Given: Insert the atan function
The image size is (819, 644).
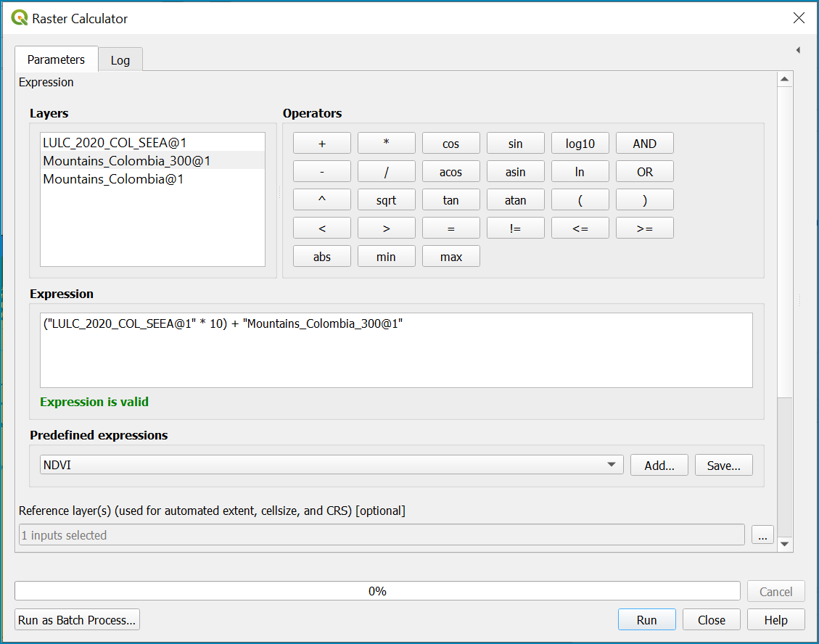Looking at the screenshot, I should point(516,199).
